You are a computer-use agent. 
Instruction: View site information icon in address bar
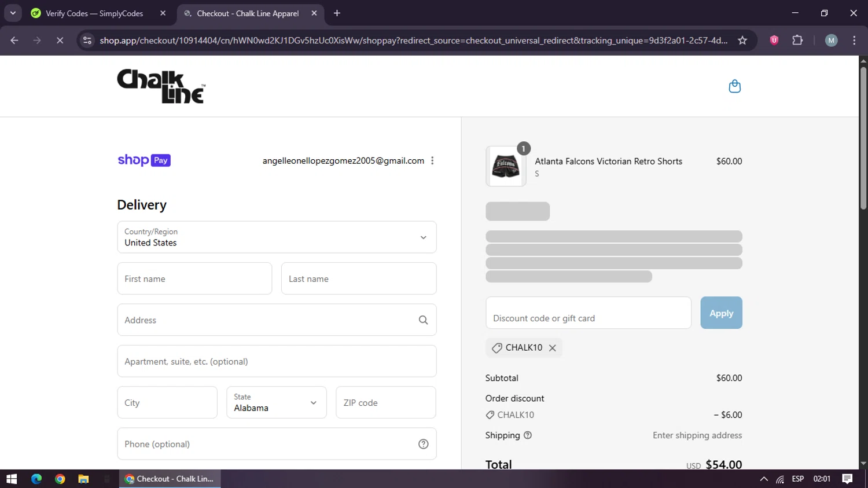pos(87,41)
